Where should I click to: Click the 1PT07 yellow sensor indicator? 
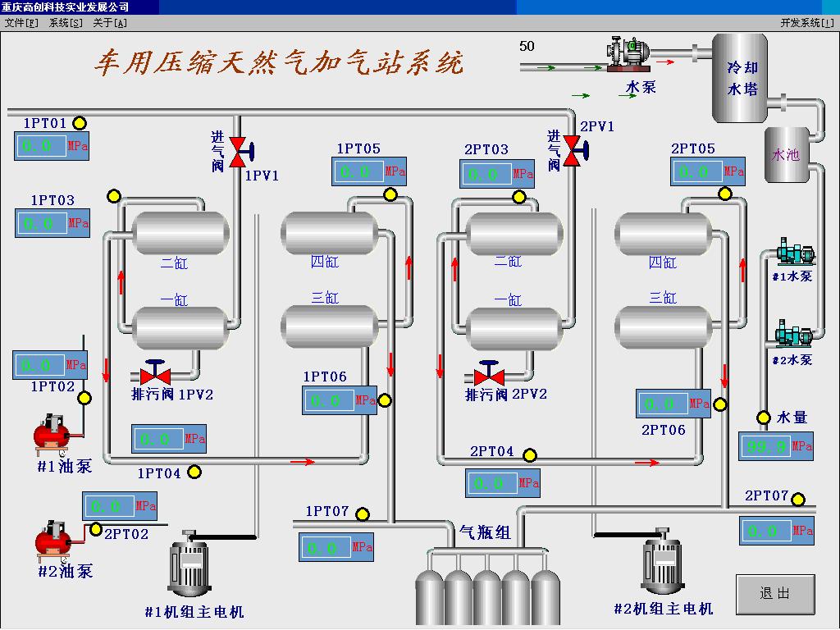pyautogui.click(x=363, y=514)
